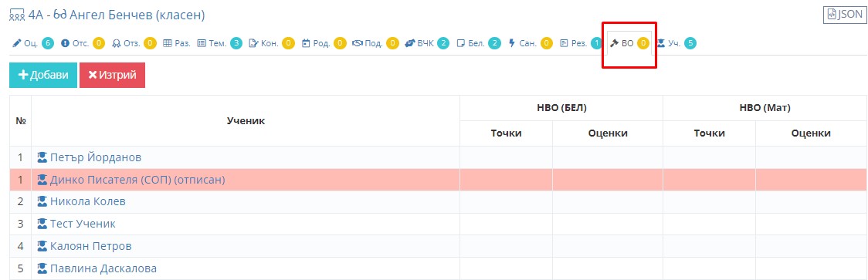Click the handshake icon of Под. tab
Viewport: 868px width, 280px height.
click(357, 43)
